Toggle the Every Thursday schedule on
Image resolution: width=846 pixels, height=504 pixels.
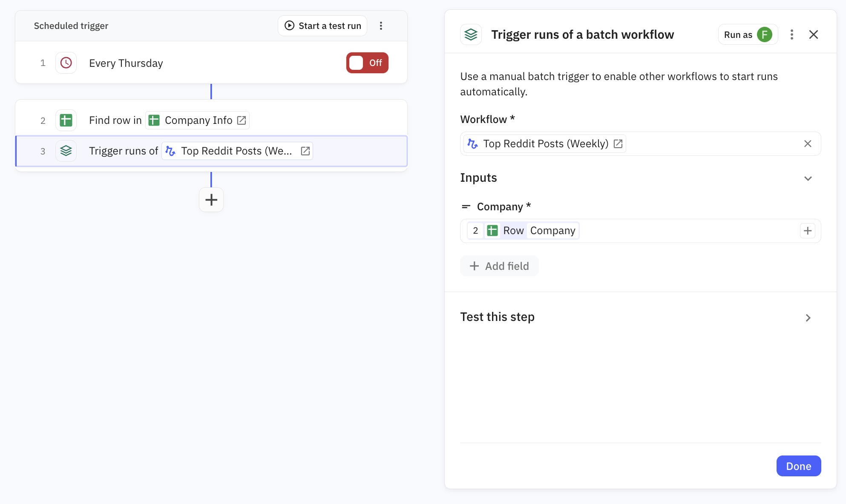pyautogui.click(x=367, y=63)
